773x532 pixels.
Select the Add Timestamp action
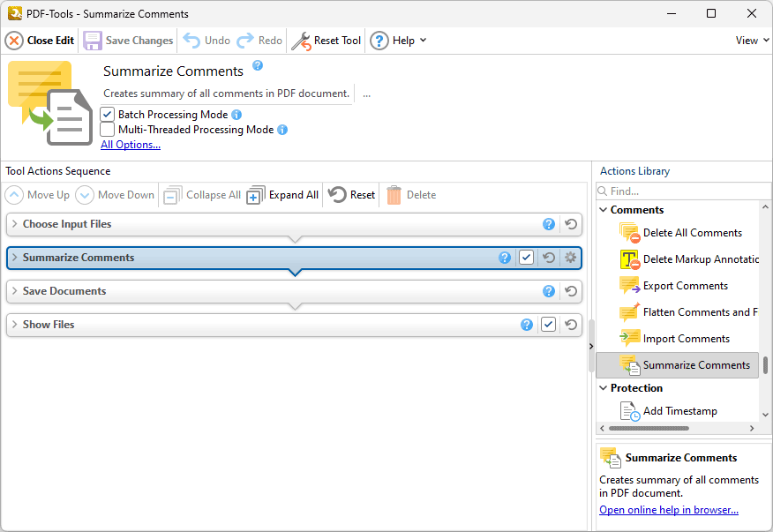click(669, 411)
